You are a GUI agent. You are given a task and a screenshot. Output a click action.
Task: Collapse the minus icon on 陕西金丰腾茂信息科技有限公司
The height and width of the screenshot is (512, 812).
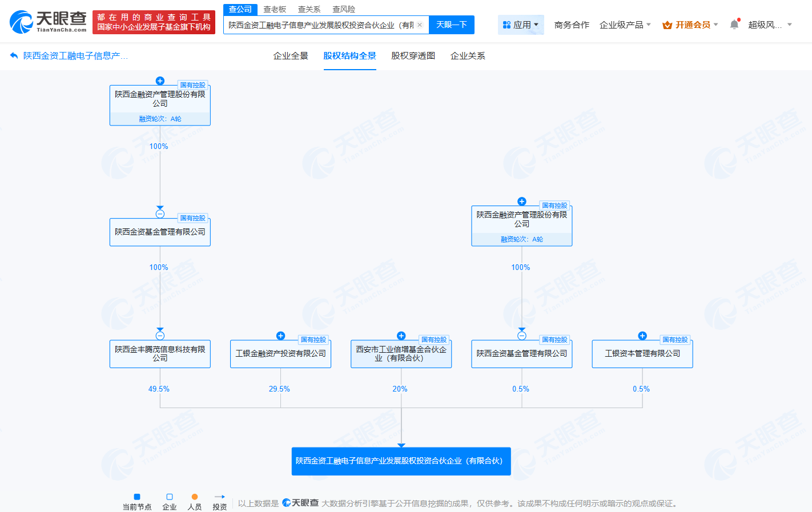(x=160, y=336)
